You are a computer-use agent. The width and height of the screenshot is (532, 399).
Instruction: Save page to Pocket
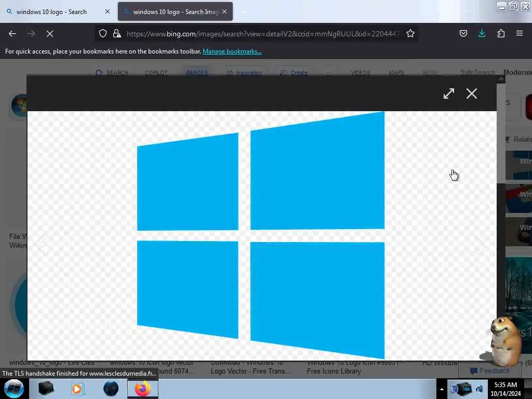coord(463,33)
